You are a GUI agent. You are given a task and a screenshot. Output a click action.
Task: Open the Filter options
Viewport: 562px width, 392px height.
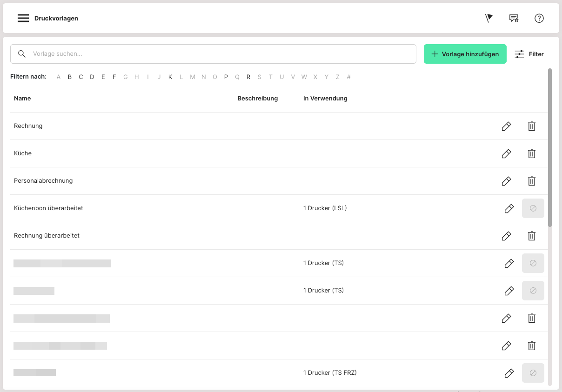[x=529, y=54]
